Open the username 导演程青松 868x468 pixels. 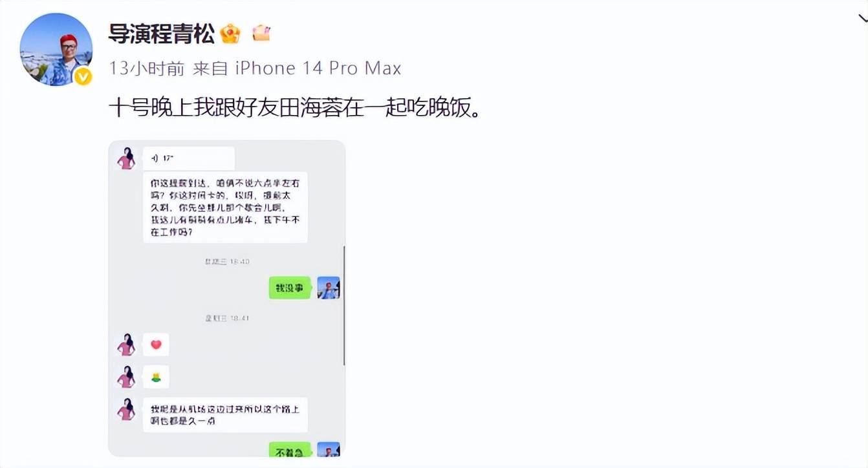coord(161,34)
